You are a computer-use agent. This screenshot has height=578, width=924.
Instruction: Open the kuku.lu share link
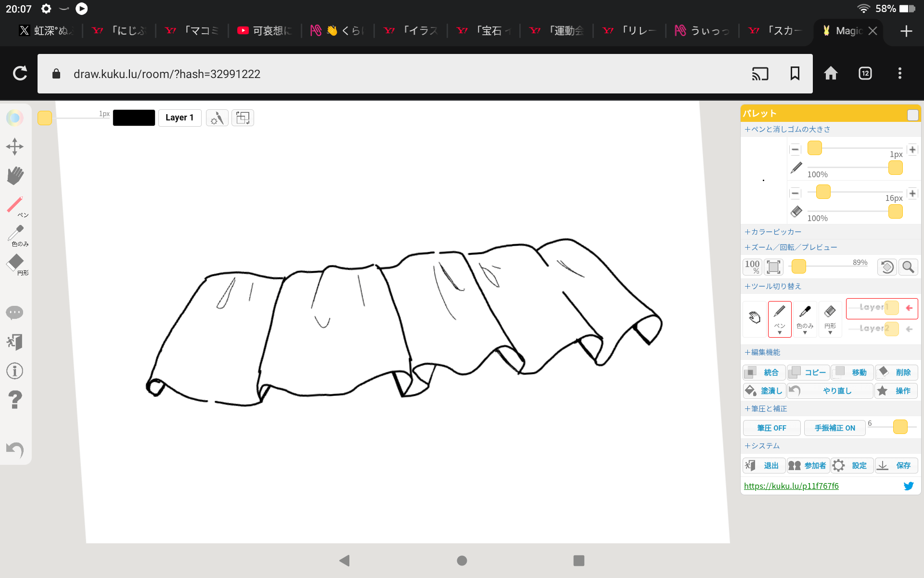coord(791,486)
